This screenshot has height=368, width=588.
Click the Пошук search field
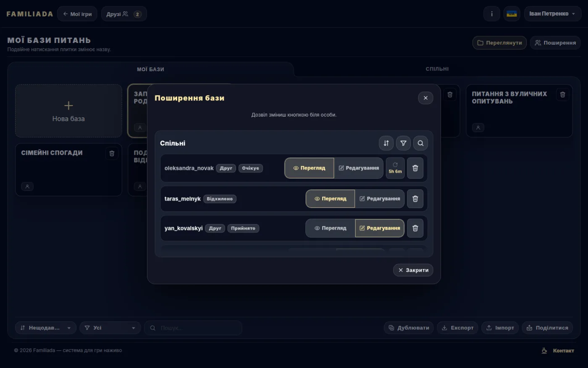click(193, 328)
